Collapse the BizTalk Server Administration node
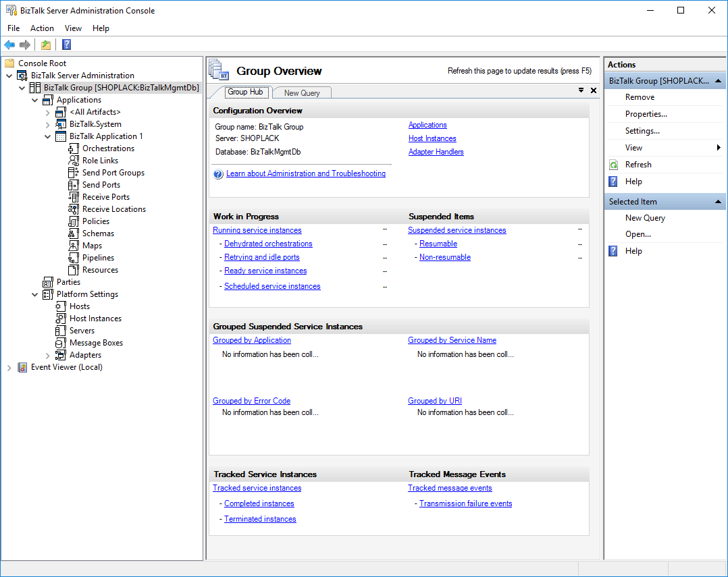The width and height of the screenshot is (728, 577). tap(9, 76)
